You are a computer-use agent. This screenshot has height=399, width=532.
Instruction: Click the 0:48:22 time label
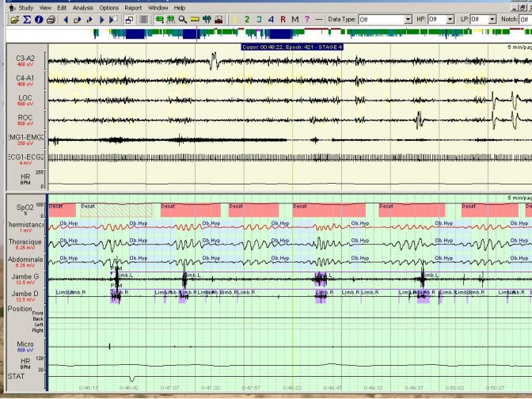[292, 388]
